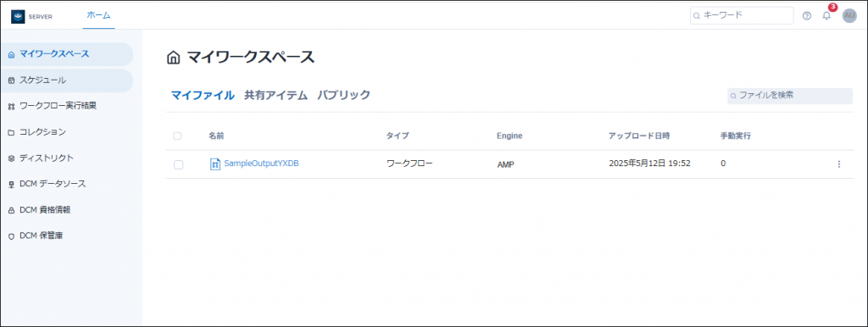This screenshot has height=327, width=868.
Task: Check the SampleOutputYXDB row checkbox
Action: (178, 164)
